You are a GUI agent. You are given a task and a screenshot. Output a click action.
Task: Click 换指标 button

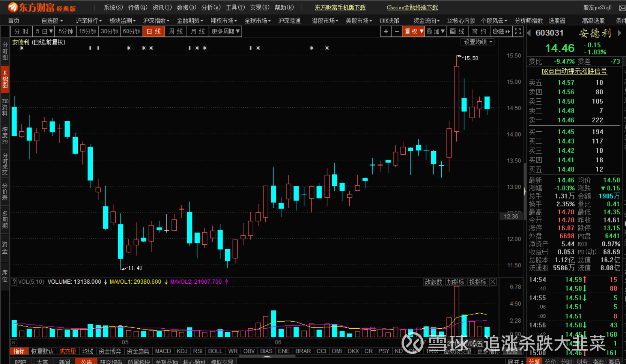coord(478,282)
